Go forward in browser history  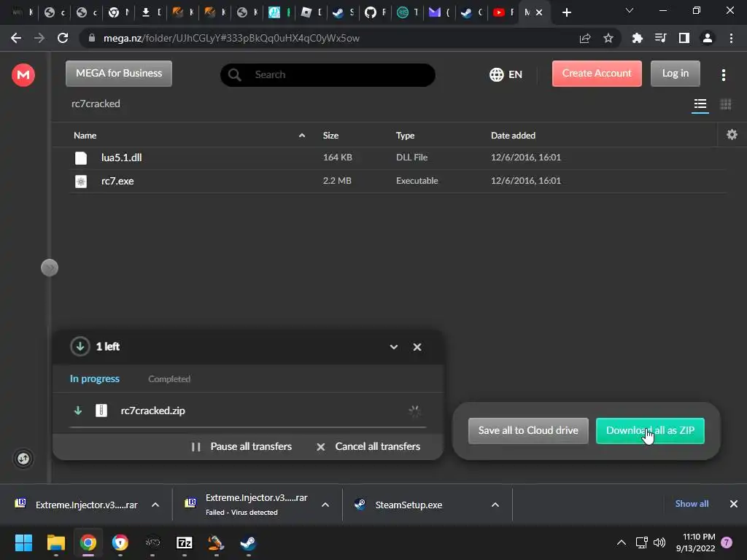tap(39, 38)
